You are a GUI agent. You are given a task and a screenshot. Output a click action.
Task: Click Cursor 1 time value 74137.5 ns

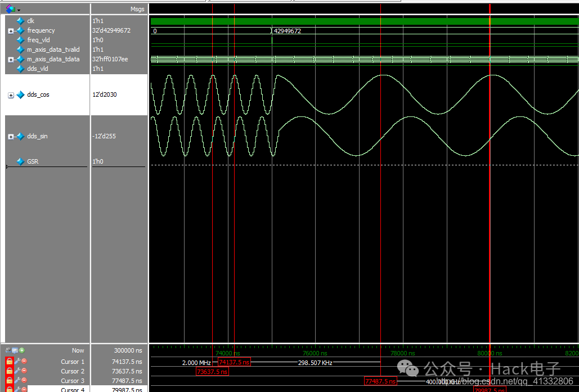coord(127,362)
